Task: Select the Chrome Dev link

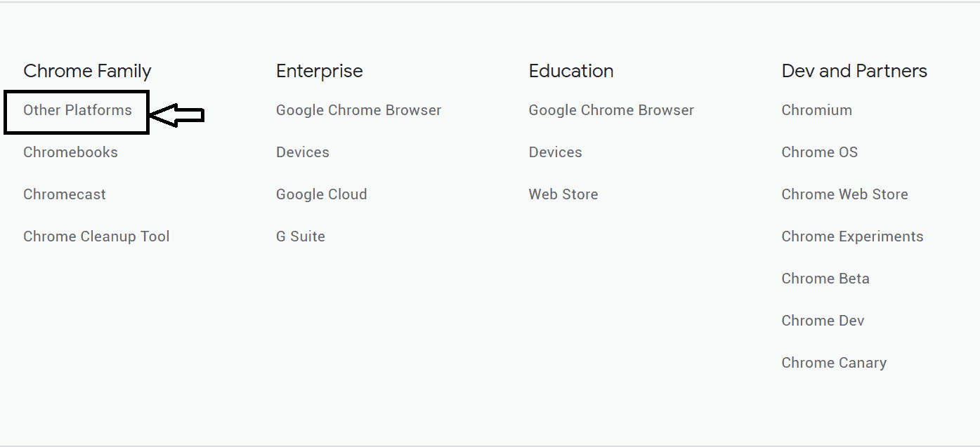Action: click(823, 321)
